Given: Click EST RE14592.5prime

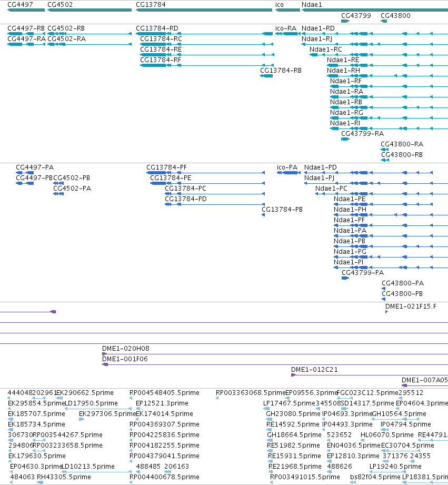Looking at the screenshot, I should (293, 424).
